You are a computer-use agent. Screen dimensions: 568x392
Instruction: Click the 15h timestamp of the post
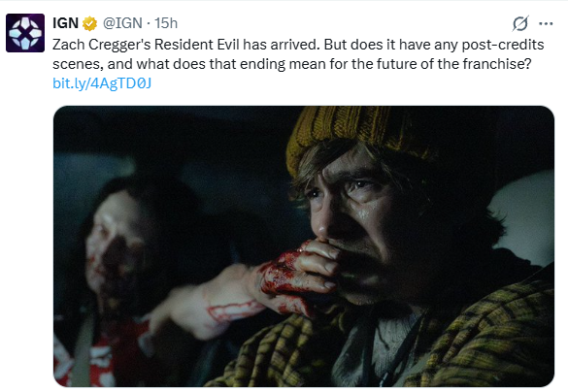point(166,23)
